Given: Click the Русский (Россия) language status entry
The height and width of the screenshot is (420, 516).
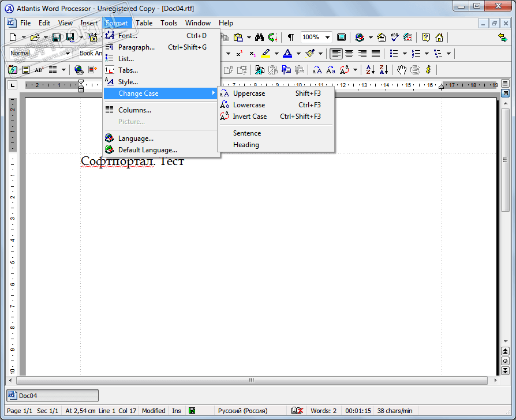Looking at the screenshot, I should 242,410.
